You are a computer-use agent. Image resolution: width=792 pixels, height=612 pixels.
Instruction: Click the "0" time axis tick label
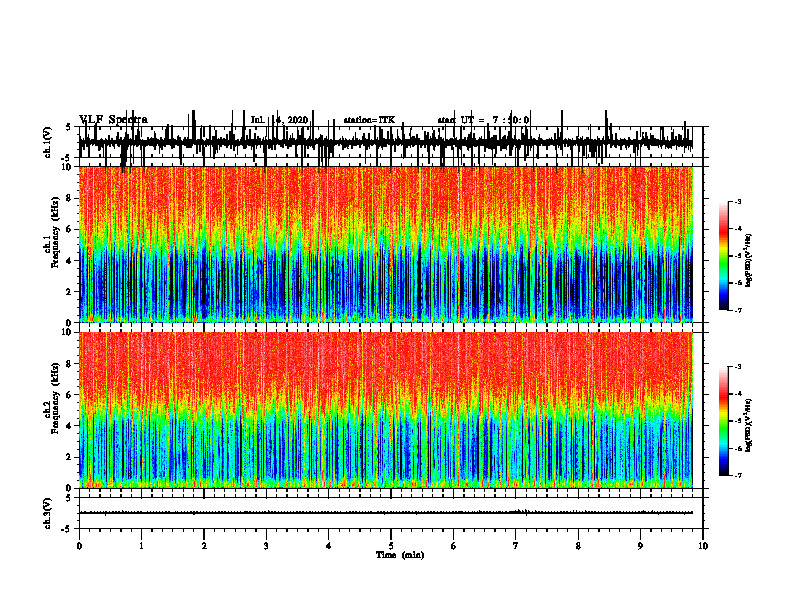tap(79, 546)
